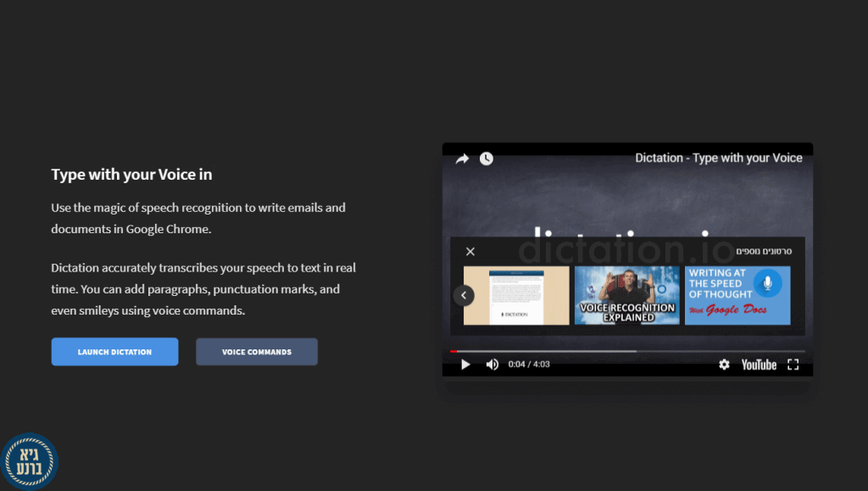Click the Hebrew suggested videos label
This screenshot has width=868, height=491.
[x=764, y=251]
